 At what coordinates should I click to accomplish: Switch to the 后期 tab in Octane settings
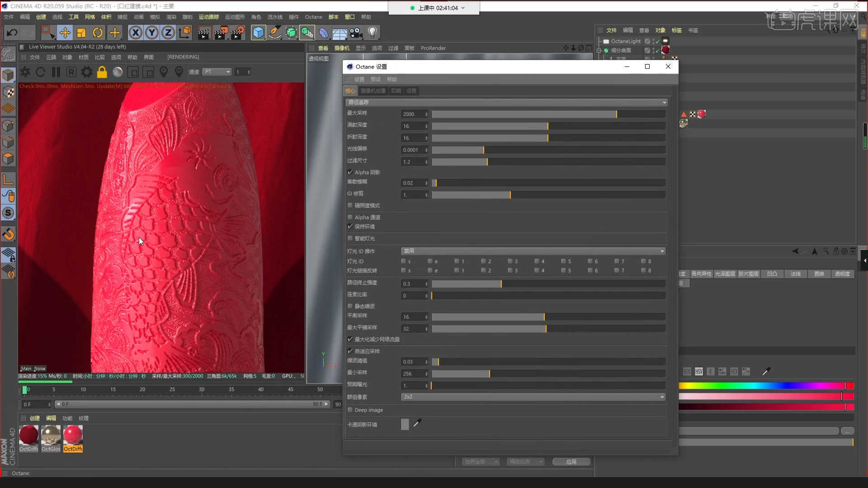tap(396, 91)
